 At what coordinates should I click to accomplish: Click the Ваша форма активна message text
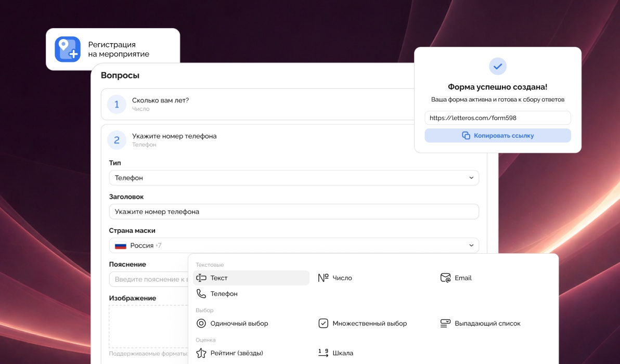point(497,100)
